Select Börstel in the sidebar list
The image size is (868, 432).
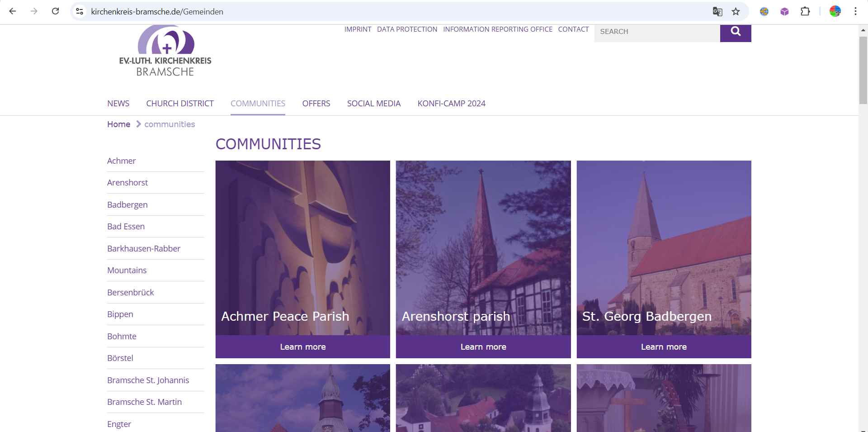tap(120, 358)
